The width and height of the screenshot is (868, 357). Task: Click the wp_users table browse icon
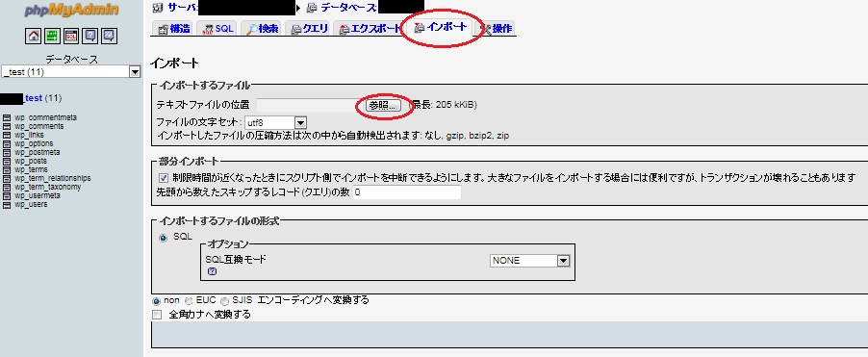pos(7,205)
